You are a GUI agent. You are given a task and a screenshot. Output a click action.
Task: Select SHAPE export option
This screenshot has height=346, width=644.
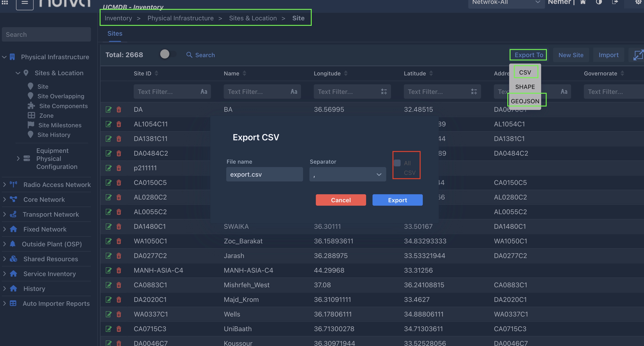[525, 87]
